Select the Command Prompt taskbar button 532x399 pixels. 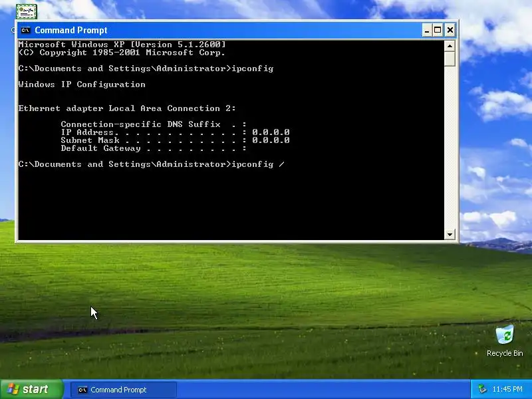(x=124, y=390)
